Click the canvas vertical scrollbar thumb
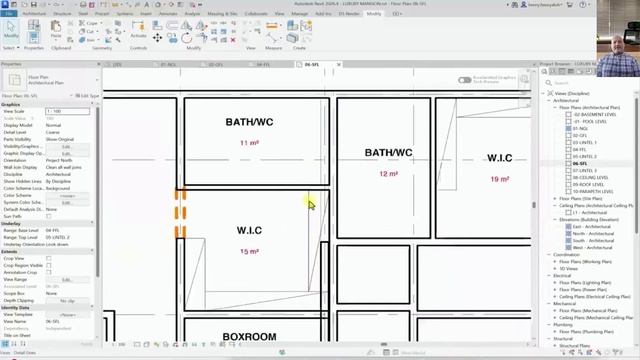Screen dimensions: 640x360 click(534, 205)
